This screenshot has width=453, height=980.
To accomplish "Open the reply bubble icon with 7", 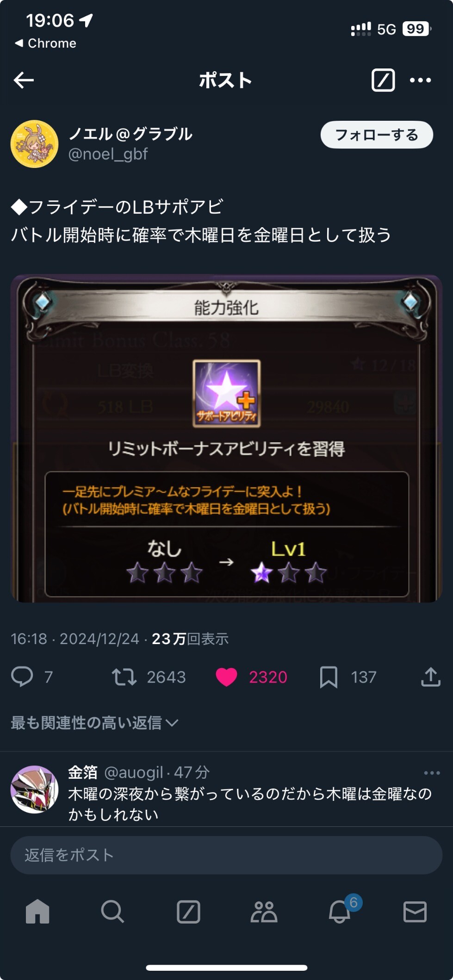I will tap(22, 676).
